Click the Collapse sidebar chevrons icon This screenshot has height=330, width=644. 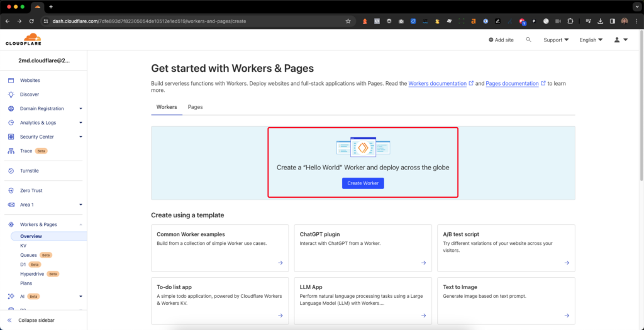point(9,320)
